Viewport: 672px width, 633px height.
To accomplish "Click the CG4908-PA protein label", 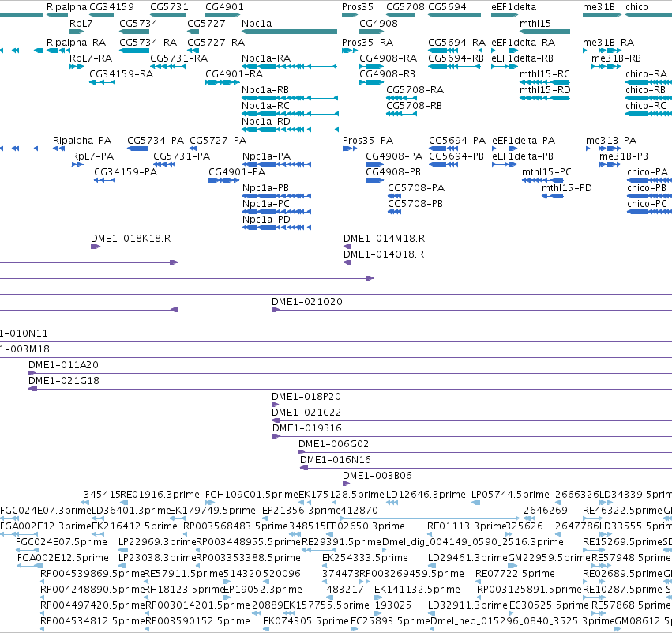I will point(394,156).
